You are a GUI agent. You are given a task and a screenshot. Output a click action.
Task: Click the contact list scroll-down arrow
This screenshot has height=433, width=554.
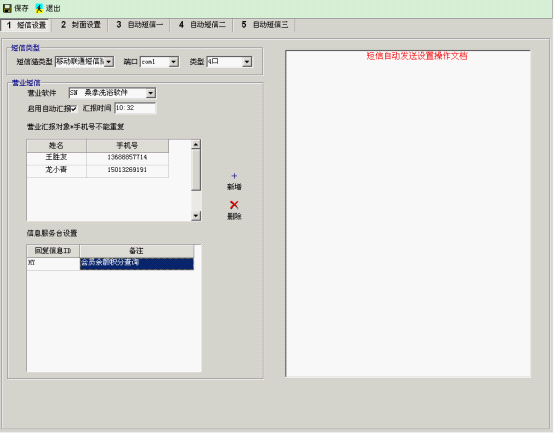pyautogui.click(x=196, y=216)
